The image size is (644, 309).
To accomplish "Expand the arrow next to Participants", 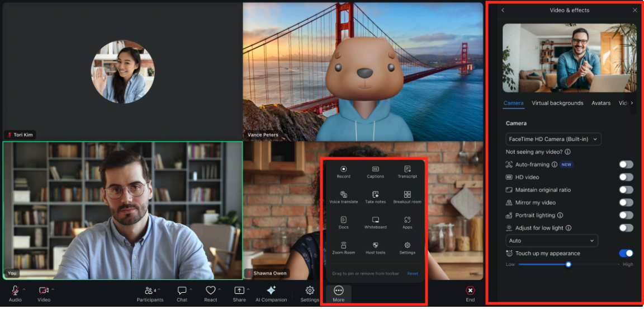I will [159, 289].
